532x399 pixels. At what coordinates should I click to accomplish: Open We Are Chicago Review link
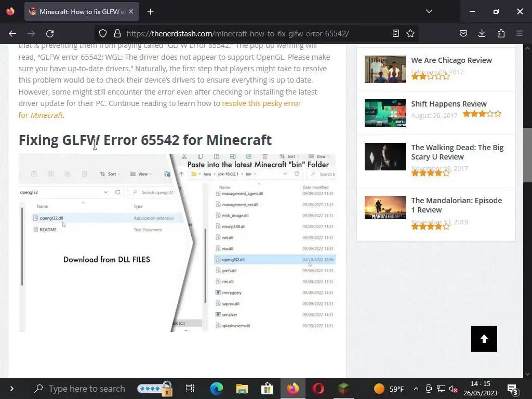point(451,60)
